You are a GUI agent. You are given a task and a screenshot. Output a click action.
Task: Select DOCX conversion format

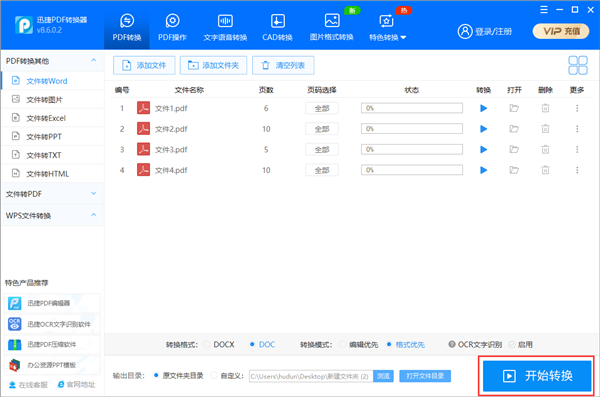coord(219,345)
